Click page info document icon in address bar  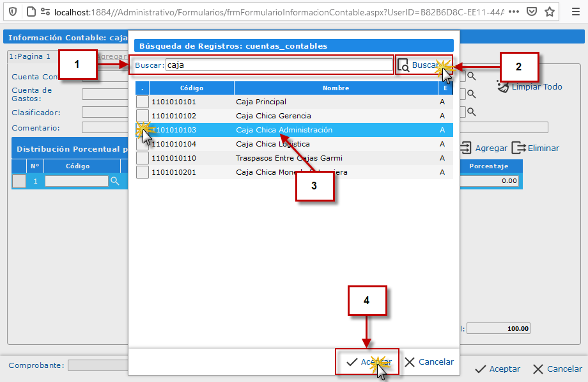[31, 12]
